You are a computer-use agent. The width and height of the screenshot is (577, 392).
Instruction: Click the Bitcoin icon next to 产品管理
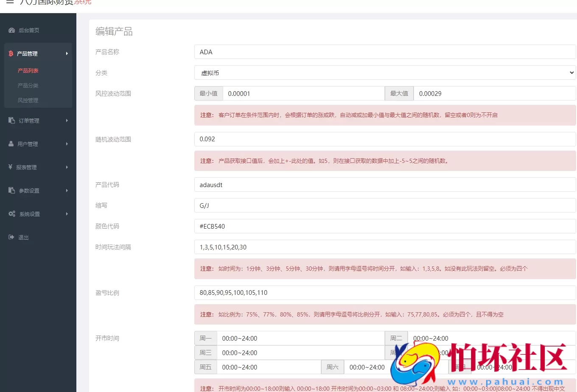(11, 53)
